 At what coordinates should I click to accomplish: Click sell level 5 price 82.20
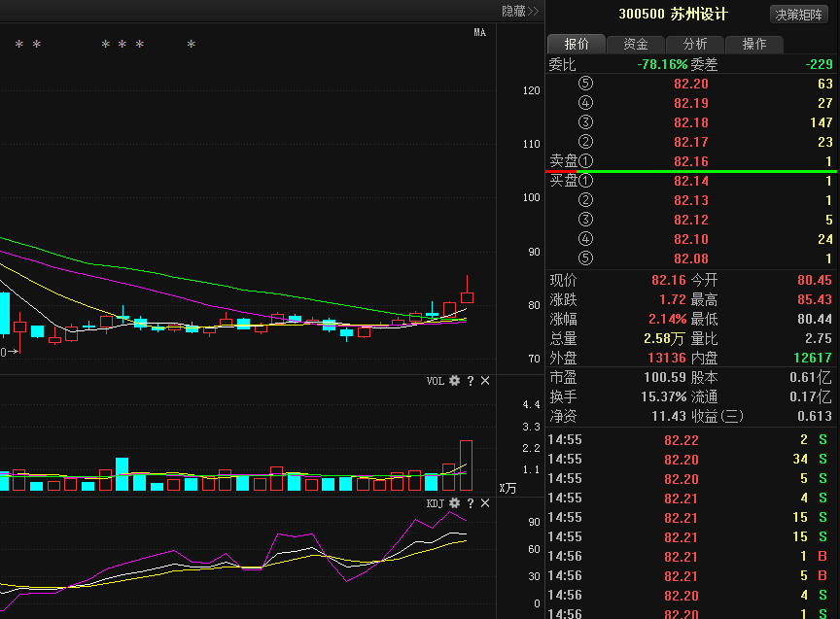point(691,84)
